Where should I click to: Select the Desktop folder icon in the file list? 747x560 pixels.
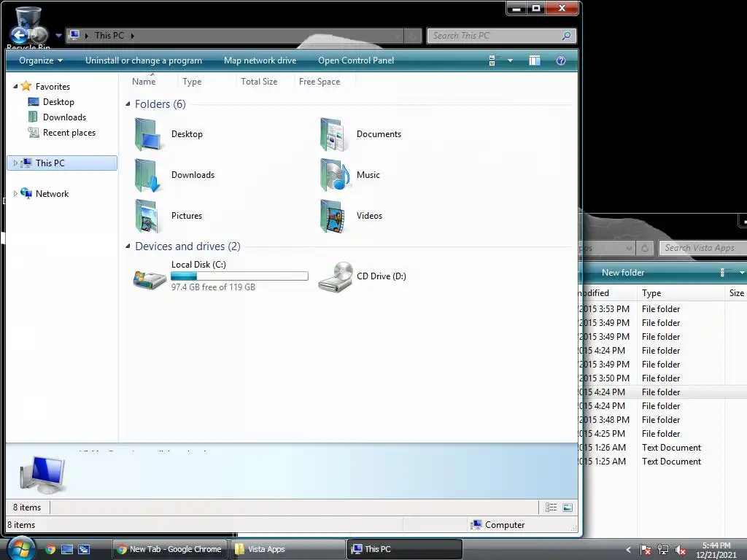coord(148,134)
